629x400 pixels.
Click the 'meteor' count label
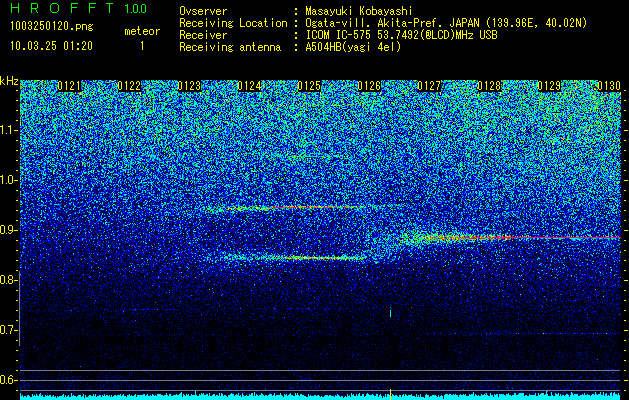[142, 31]
